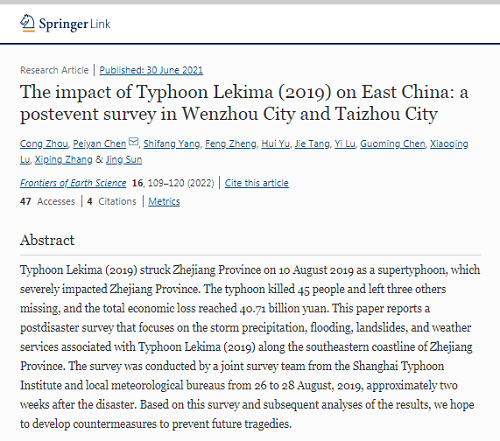The width and height of the screenshot is (500, 441).
Task: Open author Hui Yu's details
Action: [275, 144]
